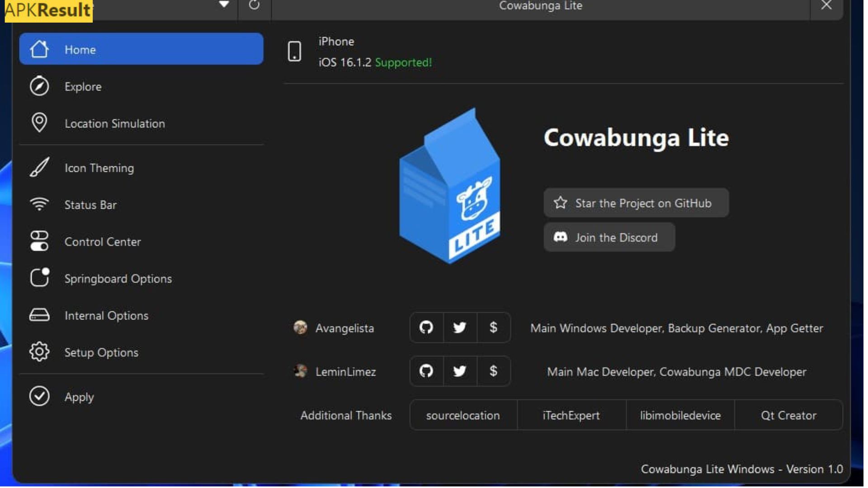This screenshot has height=488, width=868.
Task: Open Avangelista's Twitter profile
Action: pyautogui.click(x=460, y=327)
